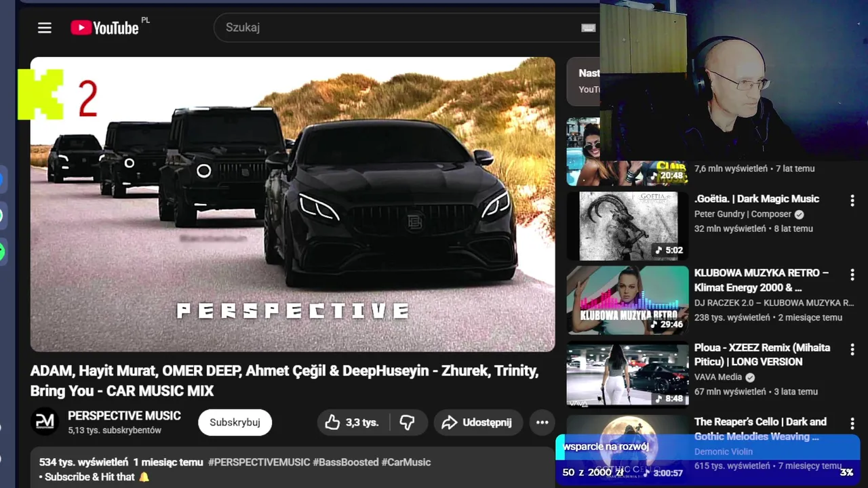Click the Udostępnij share button
This screenshot has height=488, width=868.
[x=478, y=422]
